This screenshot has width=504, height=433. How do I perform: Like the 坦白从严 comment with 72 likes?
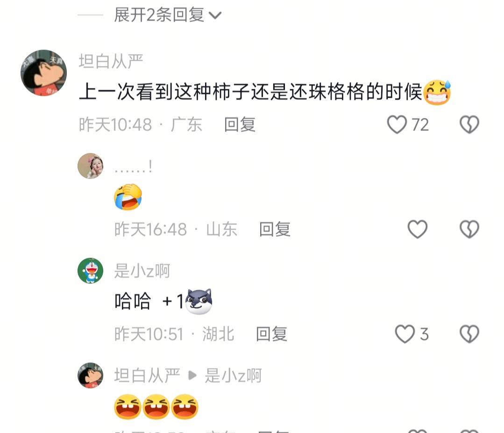pos(397,124)
